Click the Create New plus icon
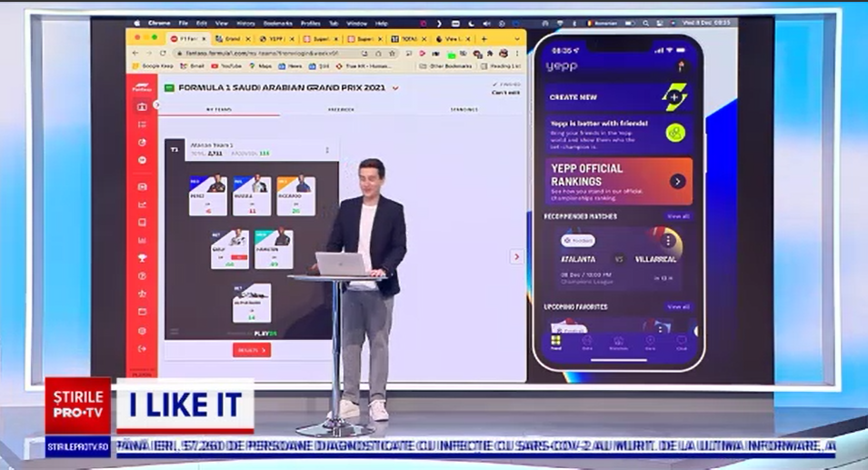Screen dimensions: 868x470 click(673, 96)
